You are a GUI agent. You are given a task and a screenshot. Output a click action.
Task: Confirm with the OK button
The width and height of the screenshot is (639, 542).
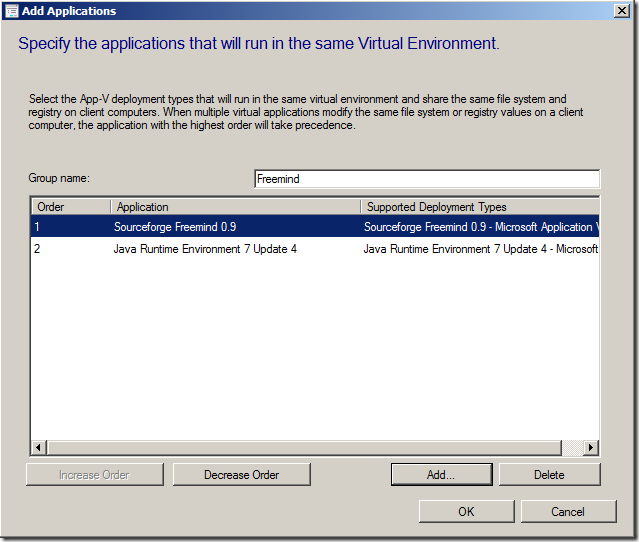coord(467,511)
